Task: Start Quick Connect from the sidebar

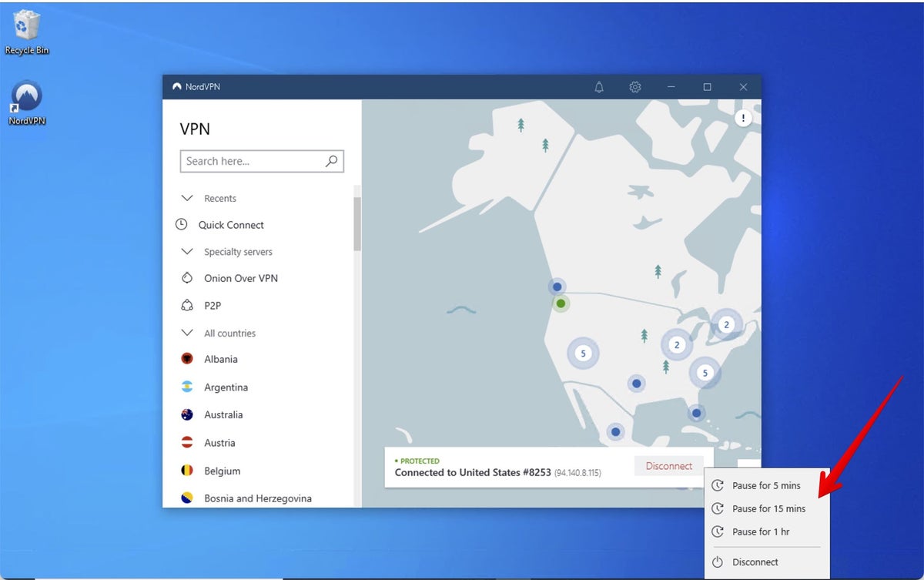Action: tap(231, 225)
